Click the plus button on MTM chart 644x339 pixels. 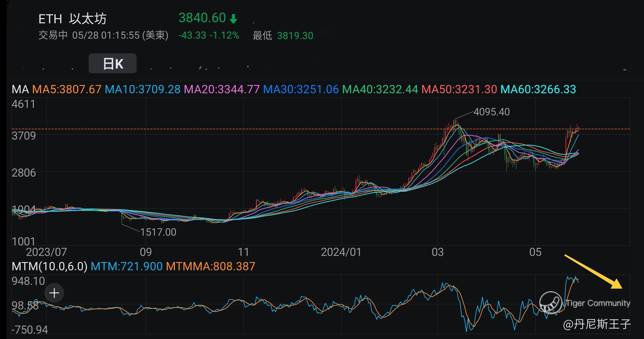pos(54,293)
